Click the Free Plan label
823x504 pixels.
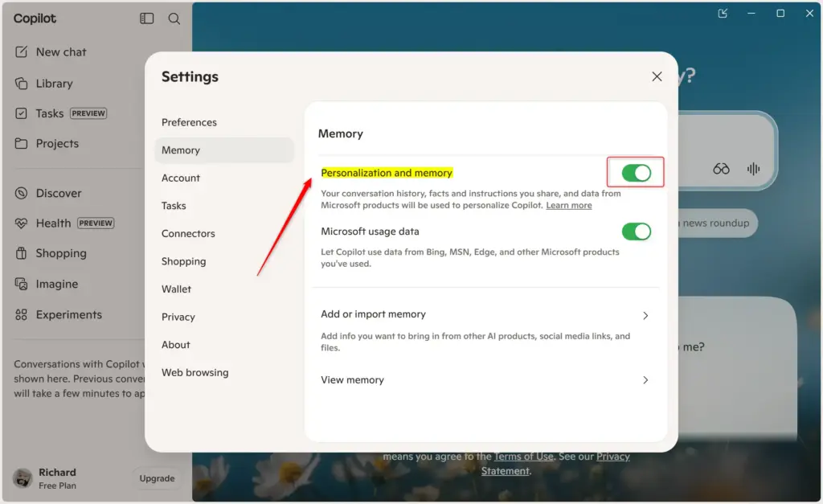click(x=57, y=486)
